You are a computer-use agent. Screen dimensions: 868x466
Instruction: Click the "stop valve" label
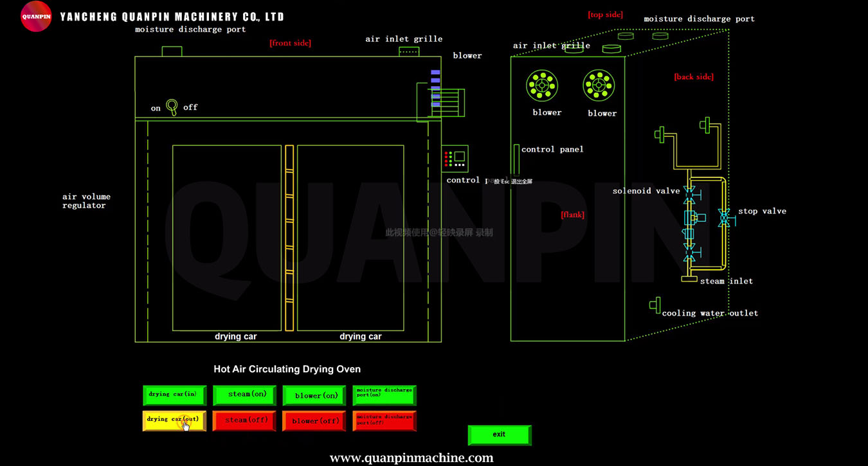click(x=762, y=211)
